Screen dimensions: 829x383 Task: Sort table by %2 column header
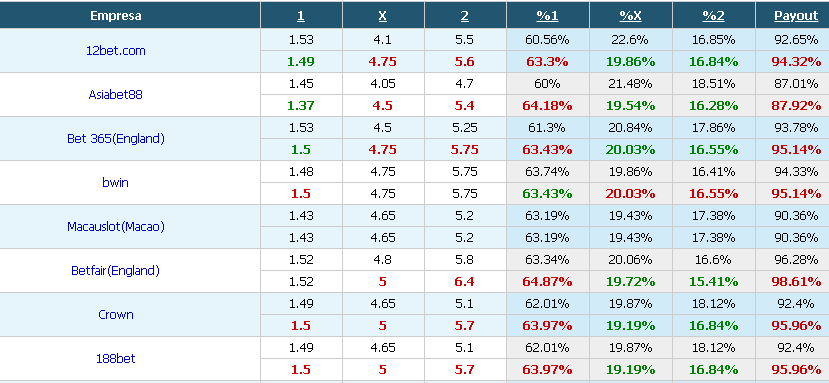(x=713, y=16)
